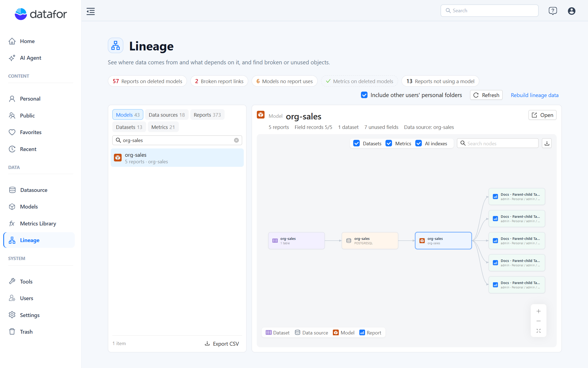Uncheck the AI indexes graph filter
This screenshot has height=368, width=588.
[x=418, y=143]
